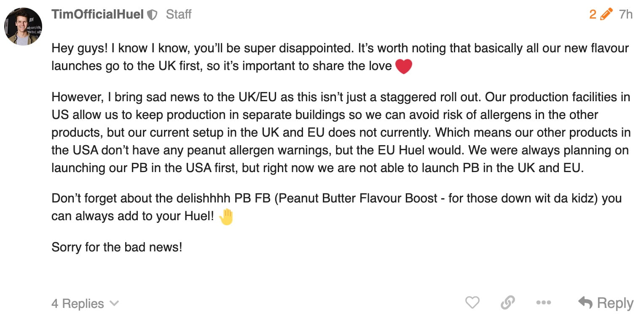
Task: Select the Staff title label
Action: coord(179,14)
